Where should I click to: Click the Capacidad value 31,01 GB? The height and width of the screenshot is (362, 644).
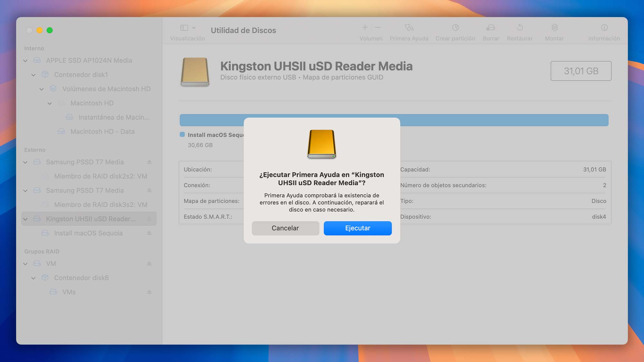tap(594, 170)
